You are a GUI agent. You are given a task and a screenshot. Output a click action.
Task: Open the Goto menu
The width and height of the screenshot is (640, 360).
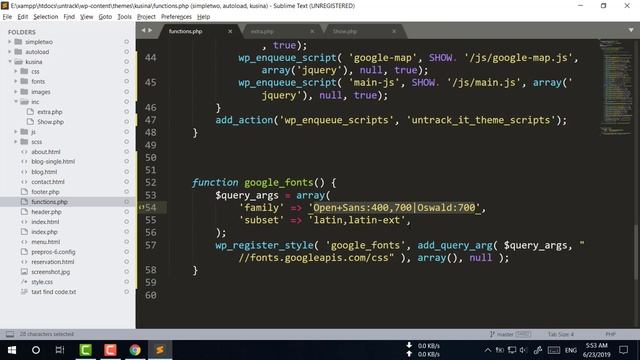[x=105, y=17]
